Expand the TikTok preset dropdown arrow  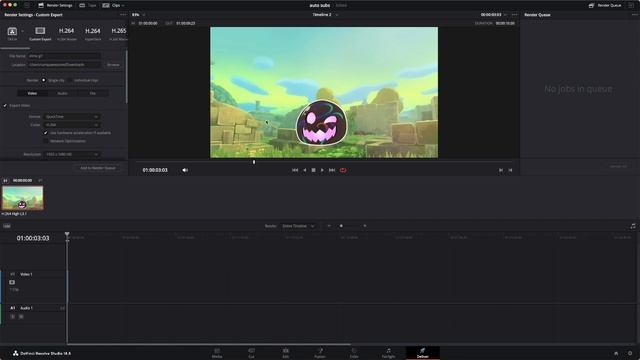coord(22,31)
